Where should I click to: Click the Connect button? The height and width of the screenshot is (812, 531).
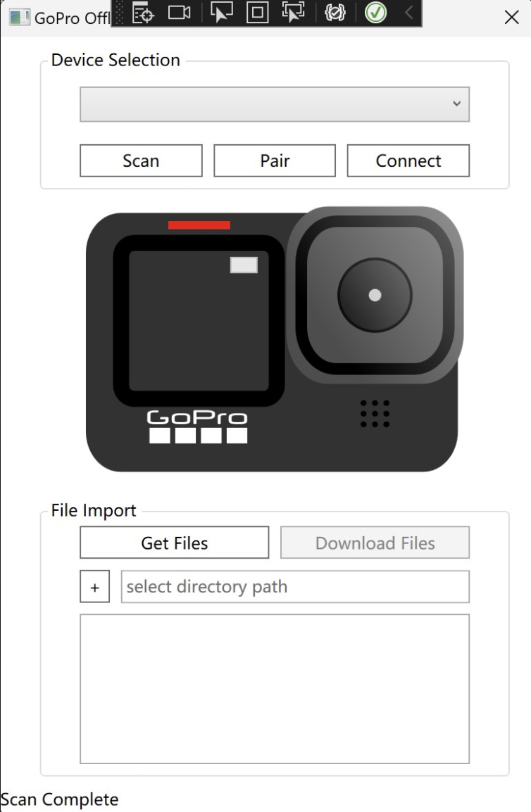click(x=408, y=160)
